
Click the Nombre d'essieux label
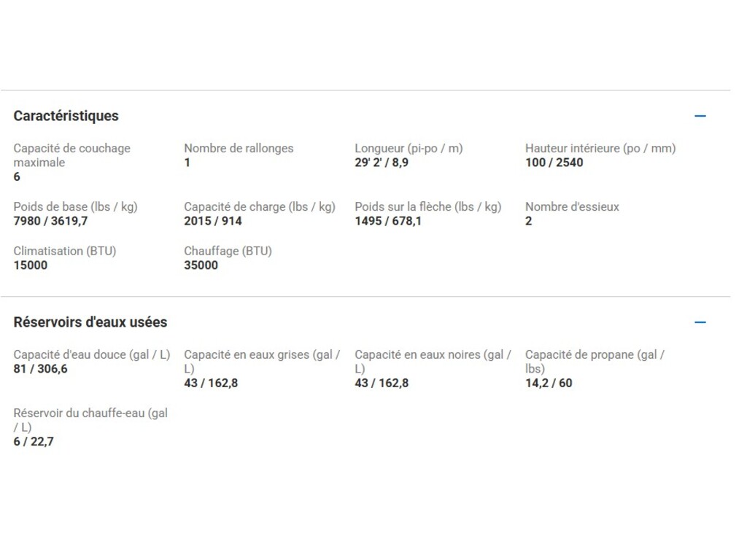click(572, 206)
